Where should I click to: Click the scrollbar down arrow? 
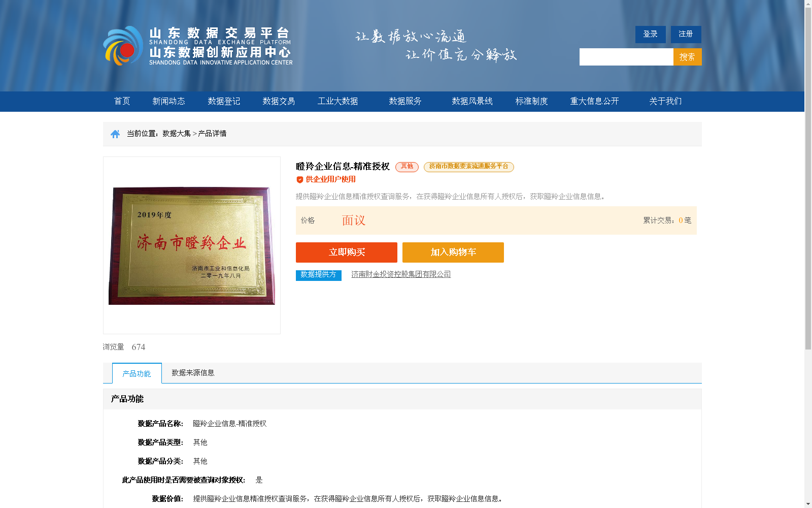808,504
